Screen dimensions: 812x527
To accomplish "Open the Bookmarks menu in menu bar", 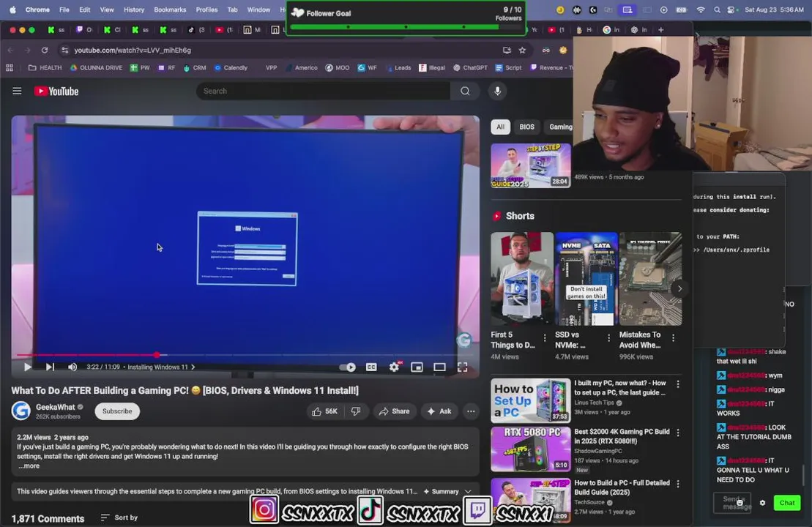I will tap(170, 10).
